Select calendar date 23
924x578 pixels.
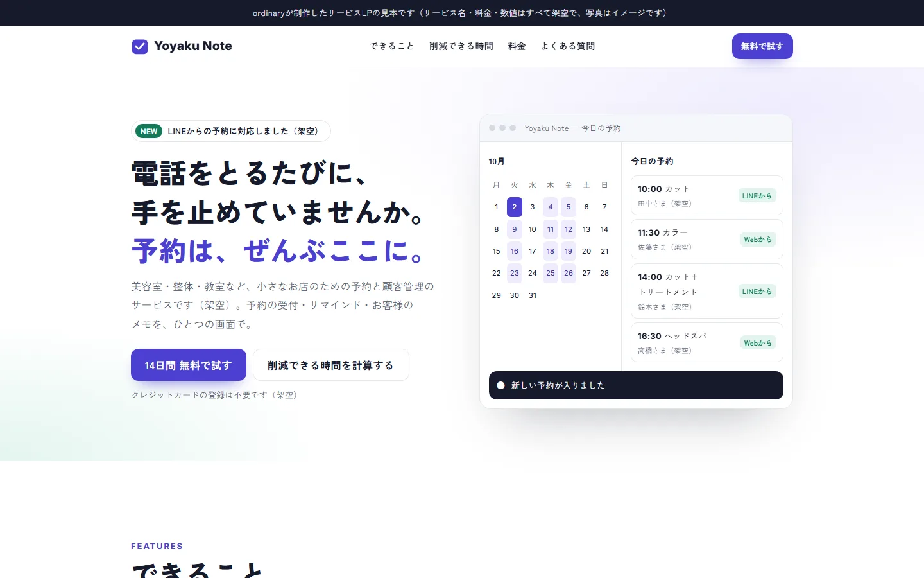click(515, 273)
